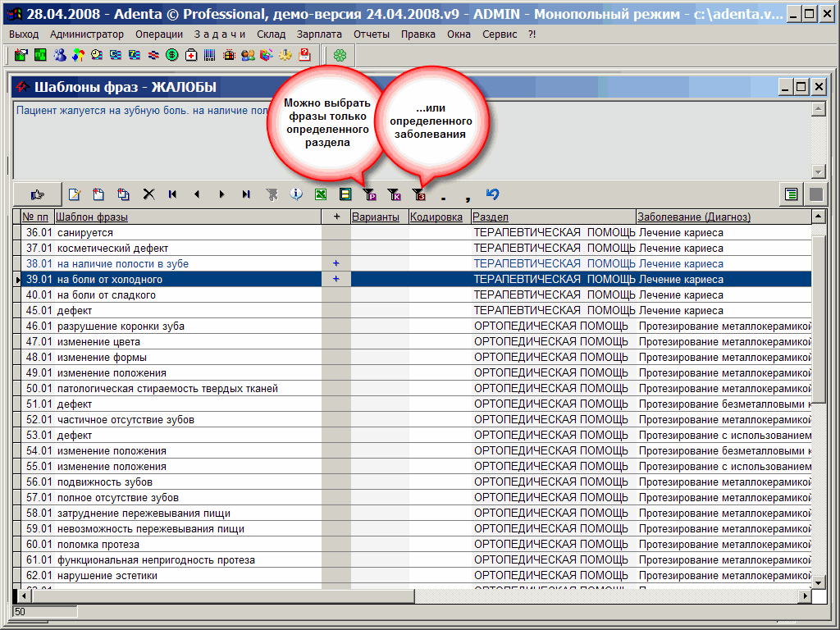This screenshot has height=630, width=840.
Task: Toggle the list view button at toolbar right
Action: coord(791,194)
